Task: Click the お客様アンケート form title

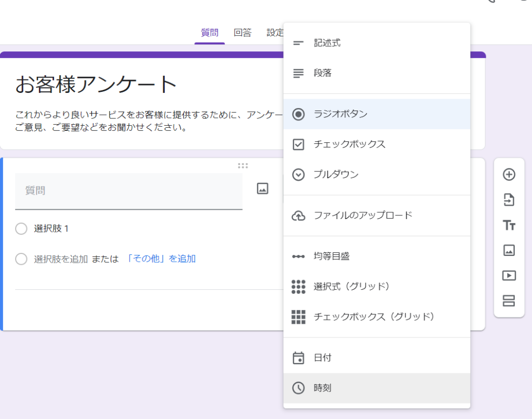Action: pos(96,85)
